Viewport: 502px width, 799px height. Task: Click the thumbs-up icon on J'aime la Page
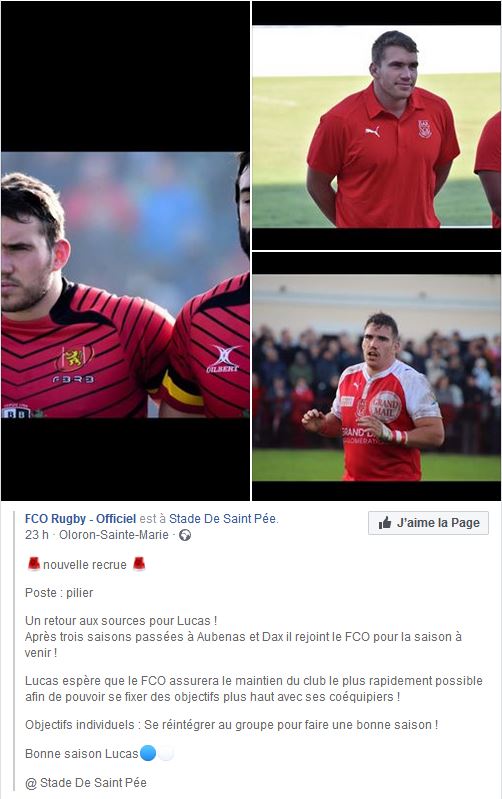coord(385,522)
